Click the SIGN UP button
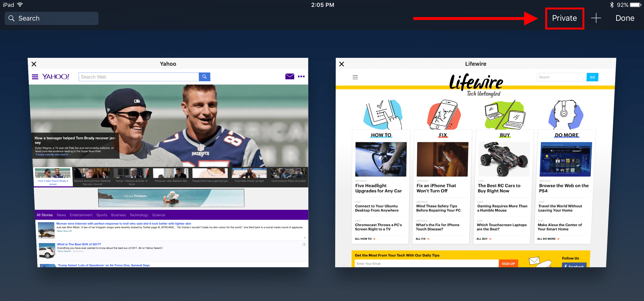The width and height of the screenshot is (644, 301). 508,263
